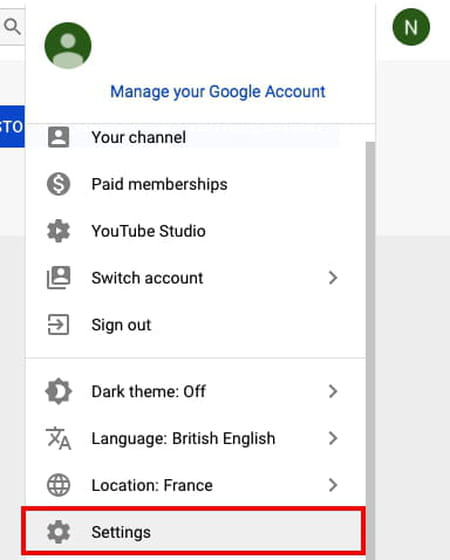Viewport: 450px width, 560px height.
Task: Open Manage your Google Account link
Action: 218,92
